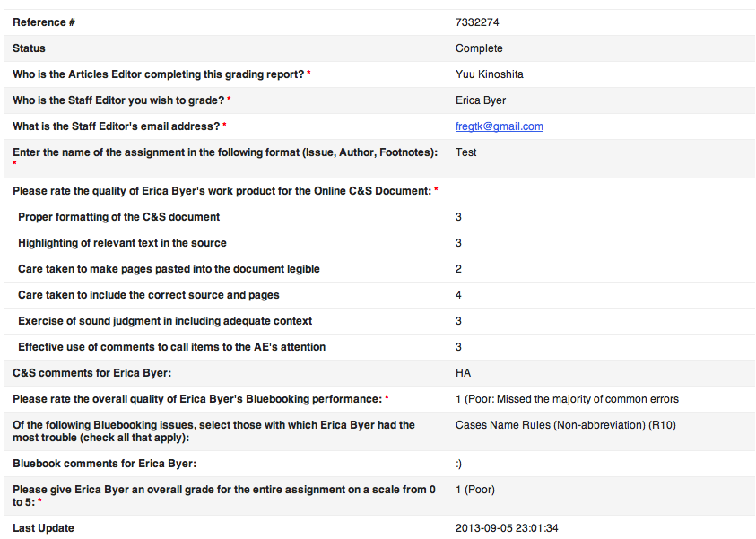Viewport: 756px width, 539px height.
Task: Select the C&S comments value HA
Action: (463, 373)
